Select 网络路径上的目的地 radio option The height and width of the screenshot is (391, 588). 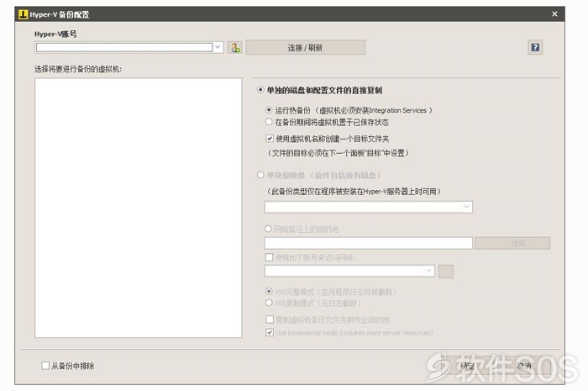(x=268, y=229)
